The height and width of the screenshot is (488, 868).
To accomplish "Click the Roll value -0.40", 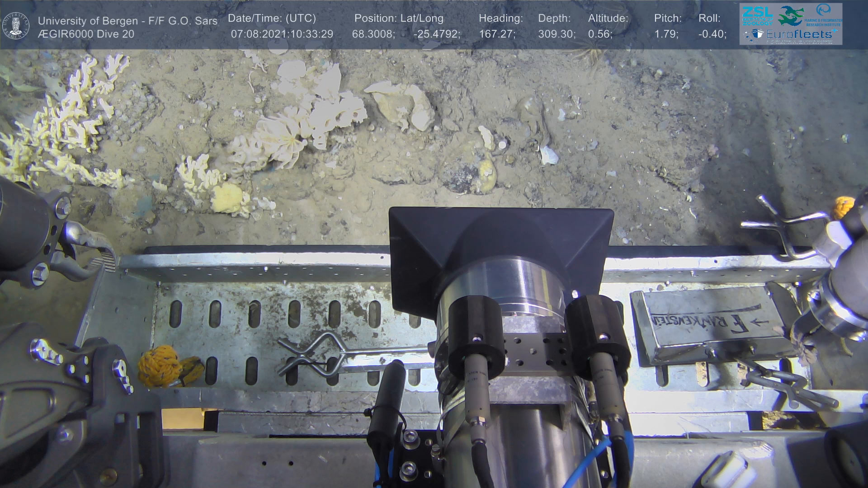I will (x=712, y=34).
